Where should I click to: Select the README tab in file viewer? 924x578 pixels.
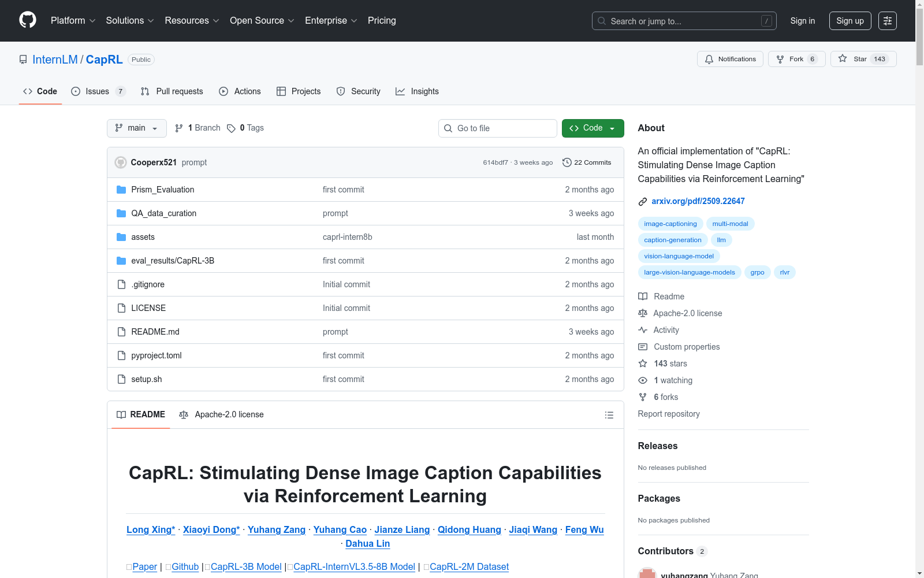pos(141,414)
